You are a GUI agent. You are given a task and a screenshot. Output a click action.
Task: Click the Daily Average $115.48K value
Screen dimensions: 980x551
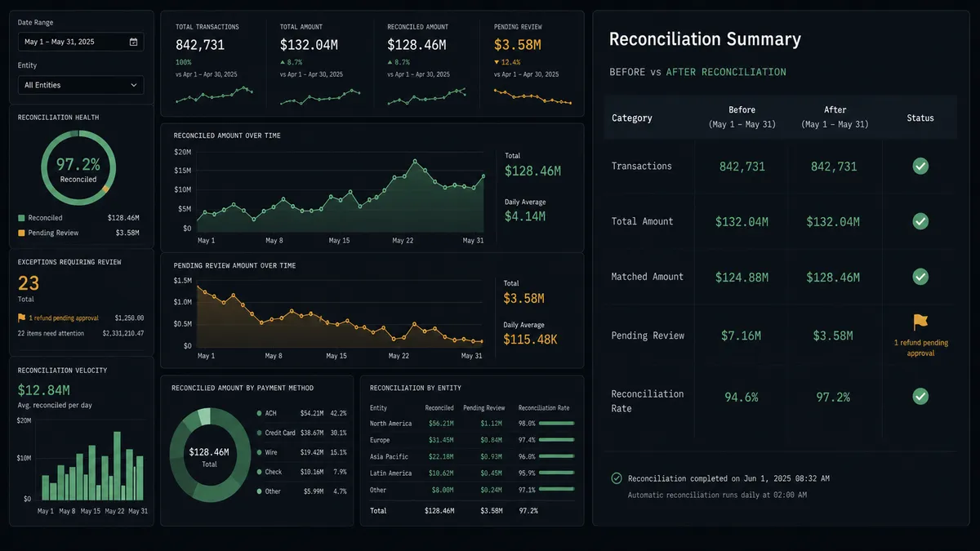(x=530, y=339)
